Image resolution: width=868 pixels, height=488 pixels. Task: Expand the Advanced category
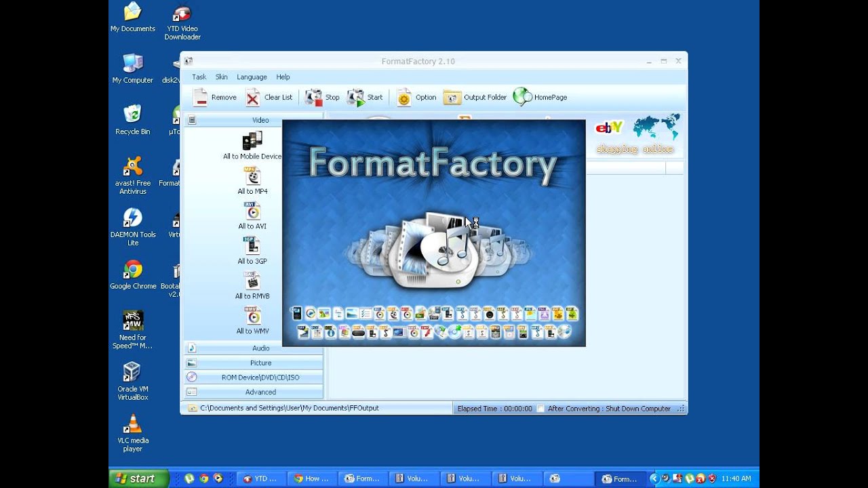254,392
